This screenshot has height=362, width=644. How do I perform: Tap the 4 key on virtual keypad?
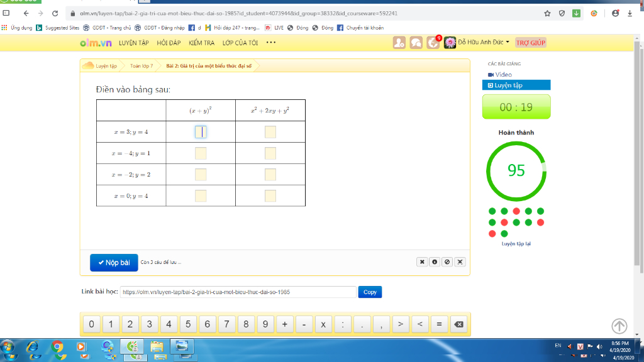pyautogui.click(x=169, y=324)
